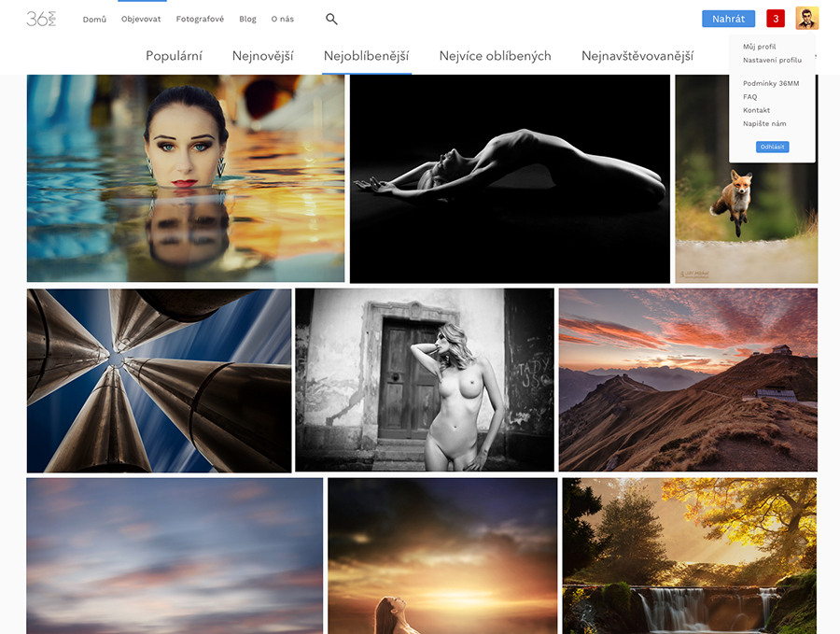Image resolution: width=840 pixels, height=634 pixels.
Task: Select the O nás menu item
Action: click(x=282, y=19)
